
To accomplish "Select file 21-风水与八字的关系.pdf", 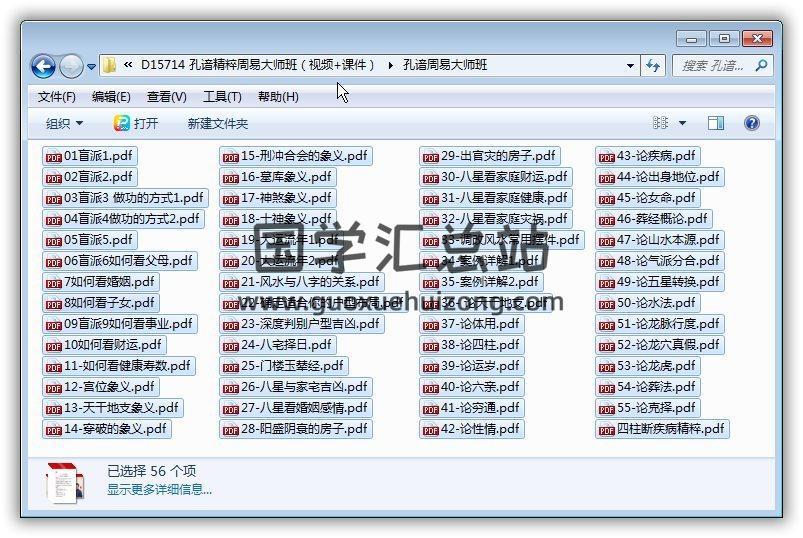I will 302,282.
